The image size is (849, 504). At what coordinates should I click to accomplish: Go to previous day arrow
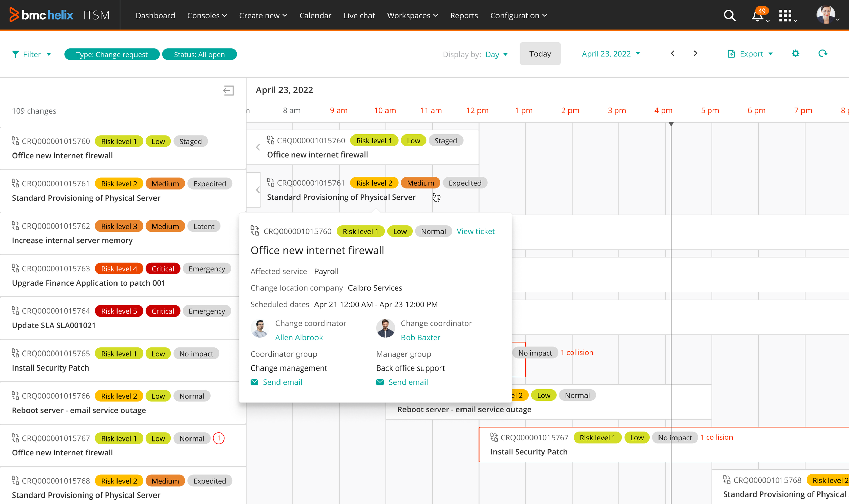(x=673, y=53)
